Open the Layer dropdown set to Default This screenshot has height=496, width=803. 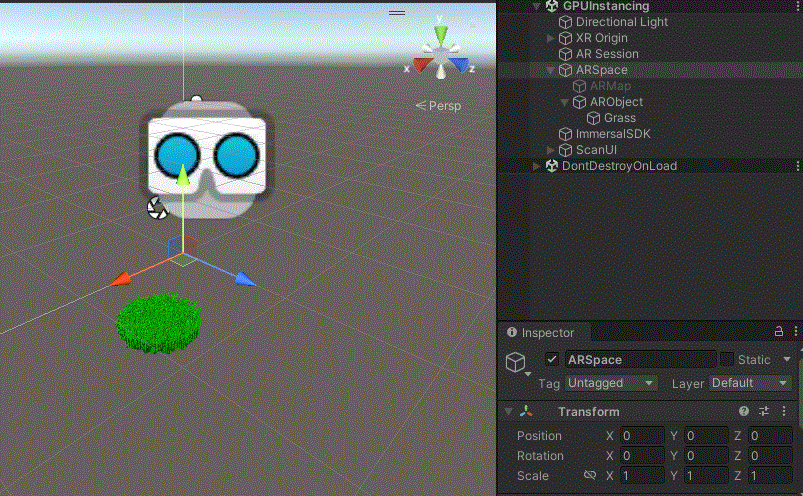(749, 383)
